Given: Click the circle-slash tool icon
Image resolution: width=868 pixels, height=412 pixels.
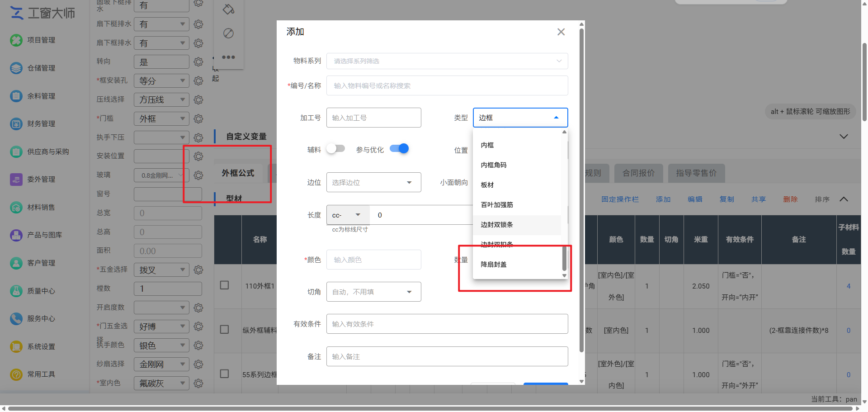Looking at the screenshot, I should tap(228, 33).
